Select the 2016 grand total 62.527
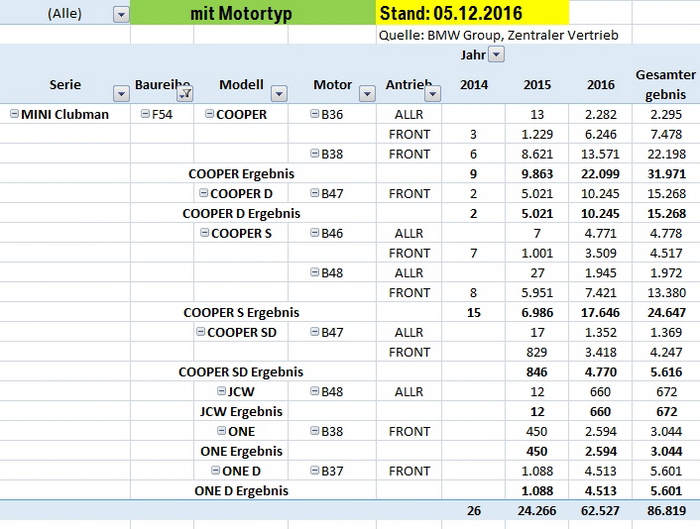The image size is (700, 529). (600, 510)
